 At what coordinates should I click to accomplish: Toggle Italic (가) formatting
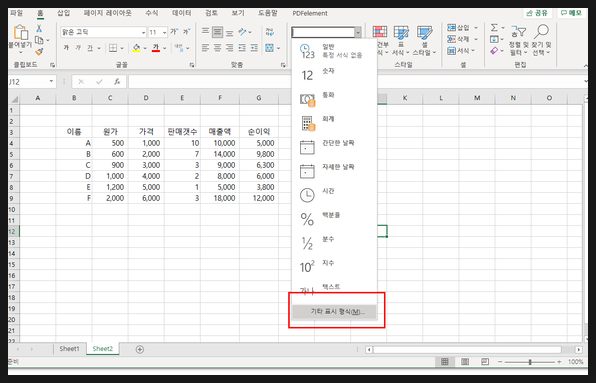click(78, 48)
